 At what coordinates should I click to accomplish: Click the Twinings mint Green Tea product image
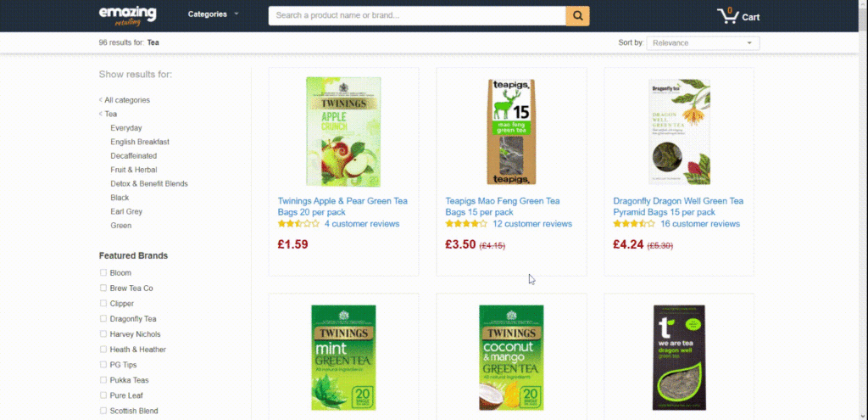click(x=344, y=357)
